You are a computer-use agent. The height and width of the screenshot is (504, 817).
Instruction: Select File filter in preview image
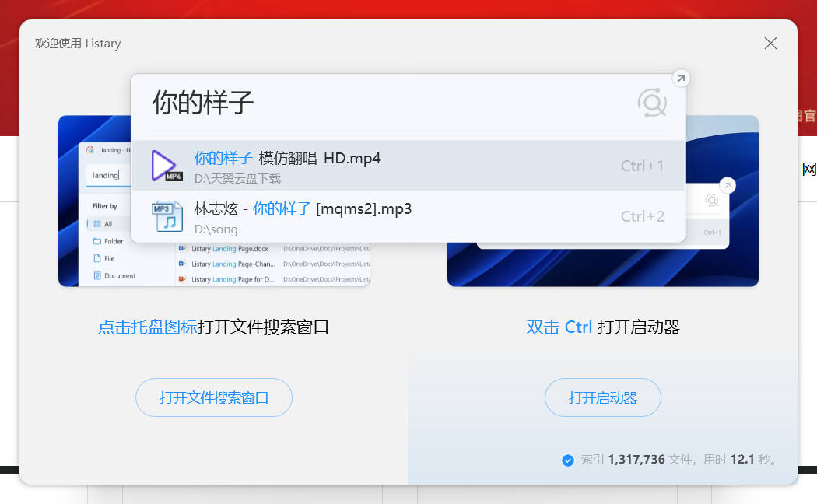click(x=104, y=258)
